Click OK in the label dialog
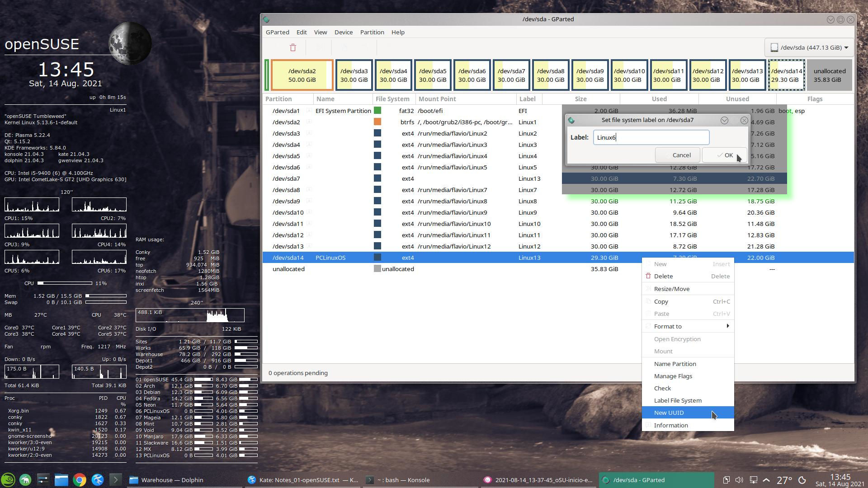Viewport: 868px width, 488px height. [724, 155]
